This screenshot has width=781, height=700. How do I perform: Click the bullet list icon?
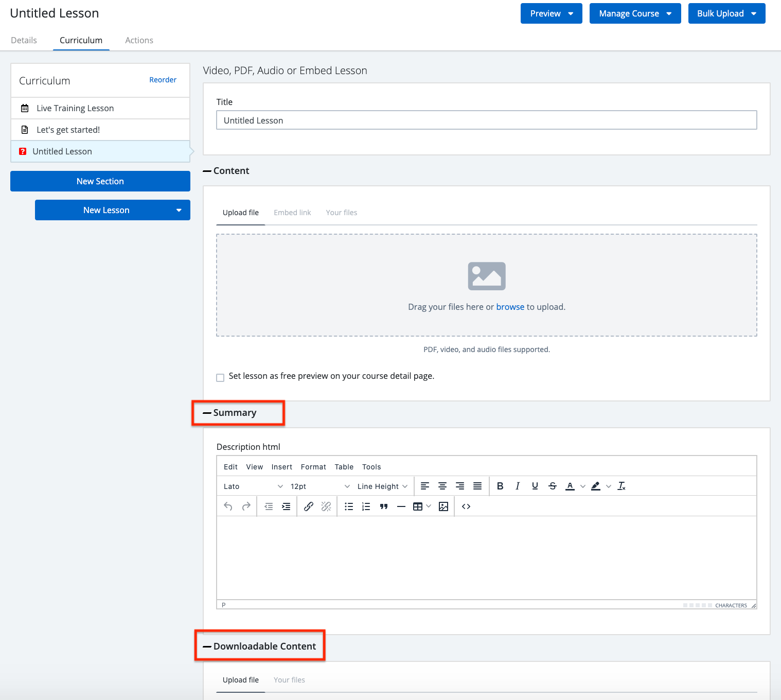point(349,506)
